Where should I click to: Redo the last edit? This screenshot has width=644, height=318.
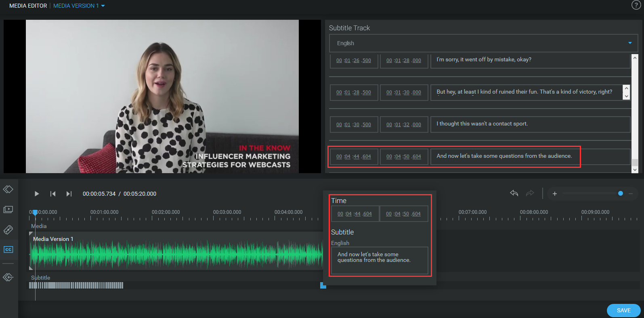coord(530,193)
